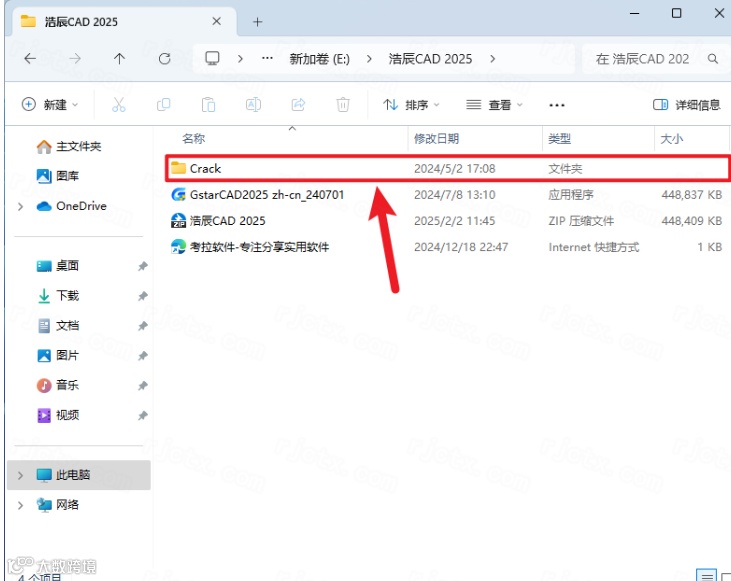Click the This PC monitor icon in address bar
This screenshot has width=731, height=581.
pos(212,59)
